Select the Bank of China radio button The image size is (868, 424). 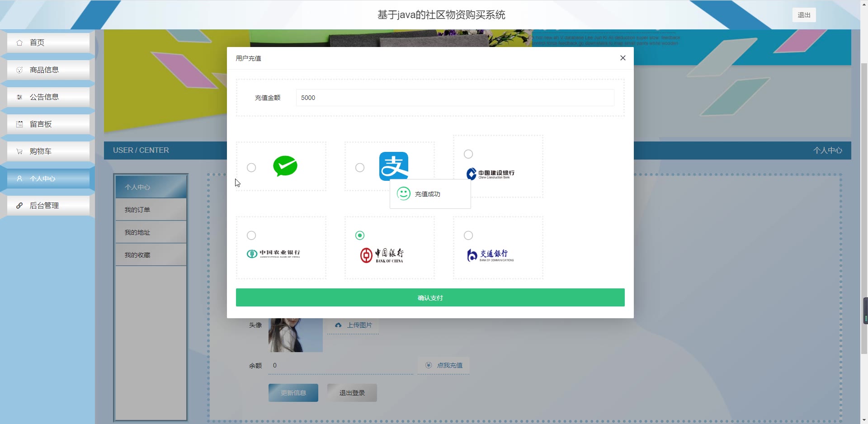[x=360, y=236]
